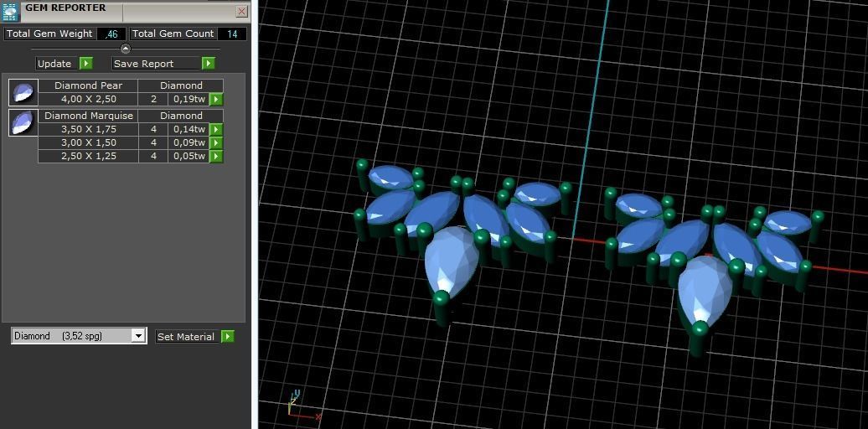Select the Diamond Pear gem thumbnail
Viewport: 868px width, 429px height.
[23, 92]
